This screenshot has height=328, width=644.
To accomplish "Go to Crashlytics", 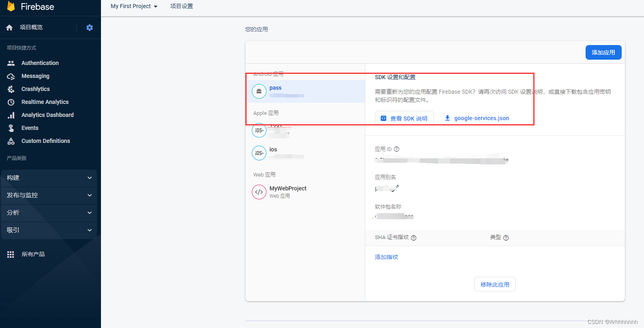I will (x=36, y=89).
